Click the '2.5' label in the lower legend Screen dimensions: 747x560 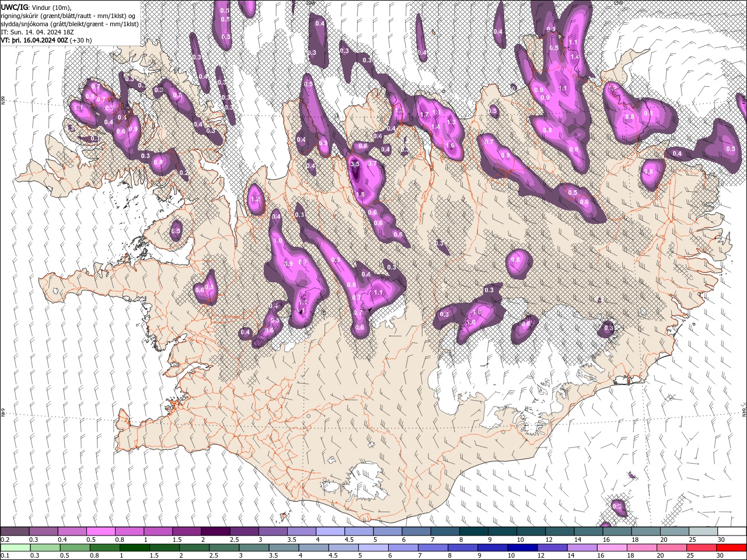tap(214, 556)
